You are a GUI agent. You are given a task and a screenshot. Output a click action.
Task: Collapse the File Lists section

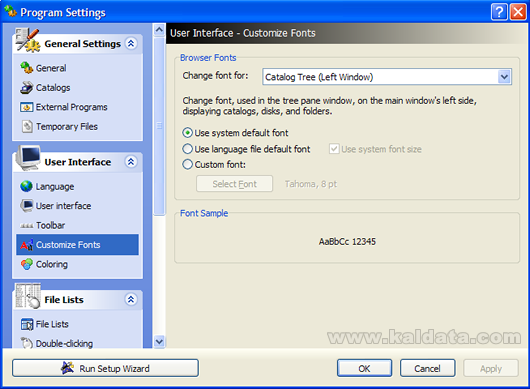[131, 299]
